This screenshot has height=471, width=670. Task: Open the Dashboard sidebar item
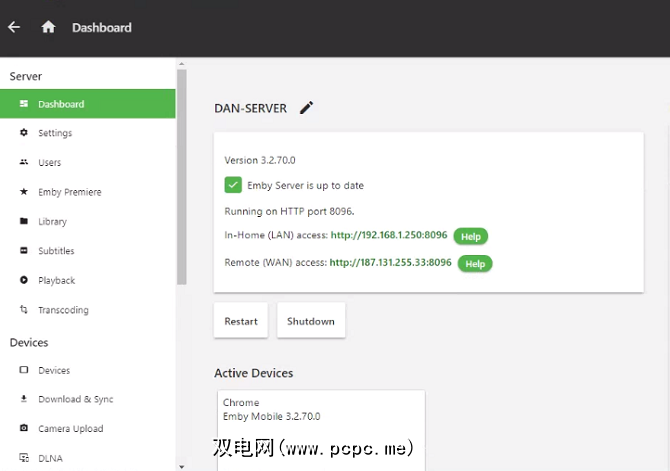point(61,104)
